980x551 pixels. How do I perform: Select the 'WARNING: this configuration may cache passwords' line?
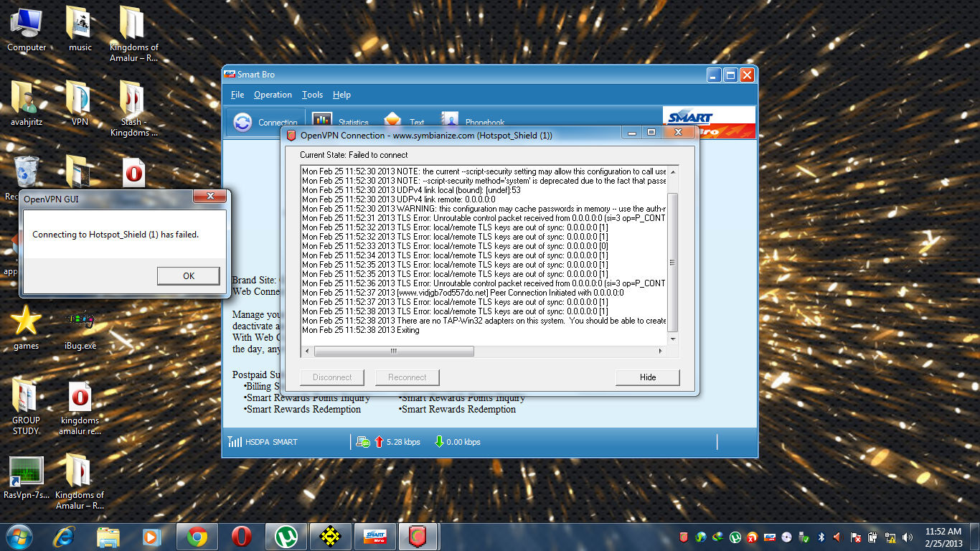[484, 209]
